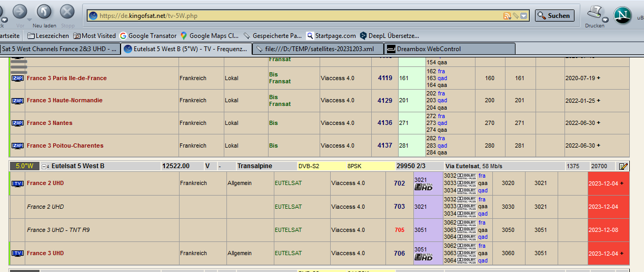The height and width of the screenshot is (272, 644).
Task: Click the browser Back arrow button
Action: click(x=2, y=11)
